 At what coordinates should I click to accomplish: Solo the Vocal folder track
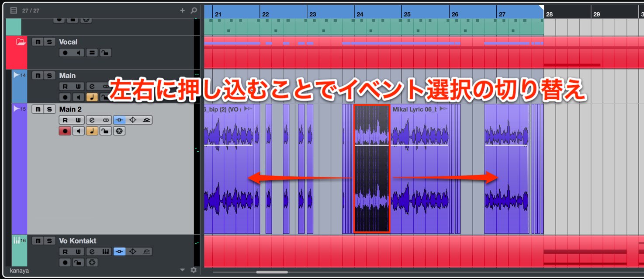[x=50, y=42]
